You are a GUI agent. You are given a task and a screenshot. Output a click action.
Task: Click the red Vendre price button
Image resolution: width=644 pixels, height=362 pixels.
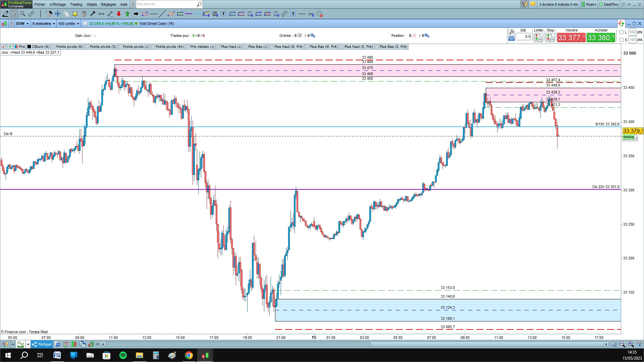(x=571, y=38)
